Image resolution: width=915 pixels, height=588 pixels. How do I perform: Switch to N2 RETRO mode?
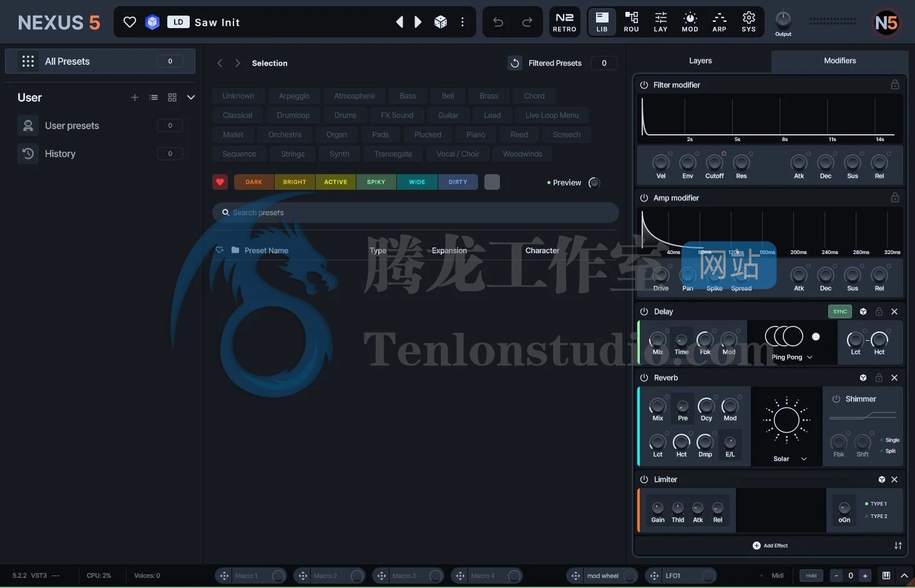(565, 22)
